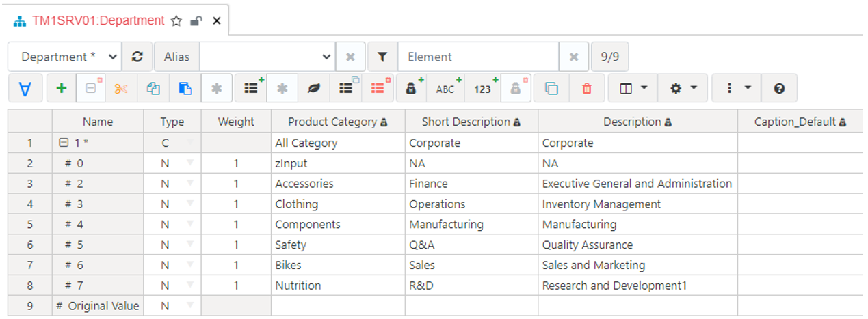
Task: Open the Department hierarchy dropdown
Action: pyautogui.click(x=64, y=57)
